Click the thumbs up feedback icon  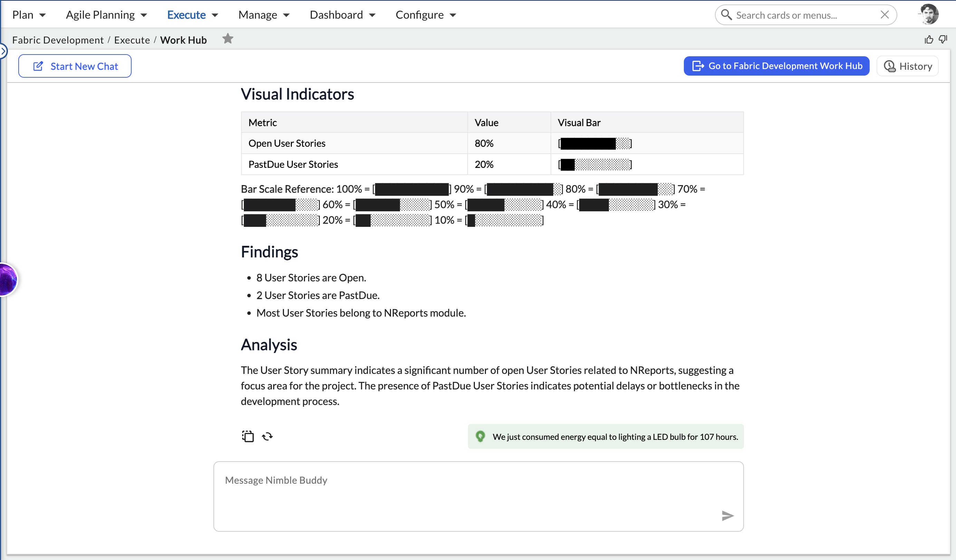point(929,39)
